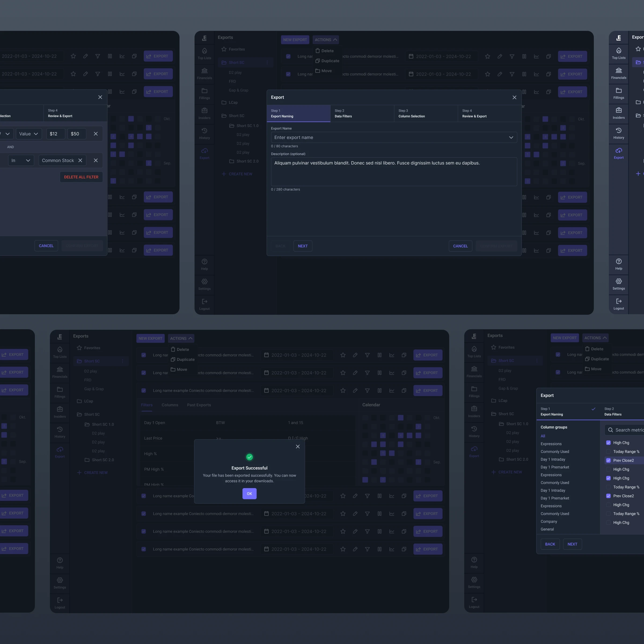The width and height of the screenshot is (644, 644).
Task: Toggle the first High Chg checkbox
Action: [608, 443]
